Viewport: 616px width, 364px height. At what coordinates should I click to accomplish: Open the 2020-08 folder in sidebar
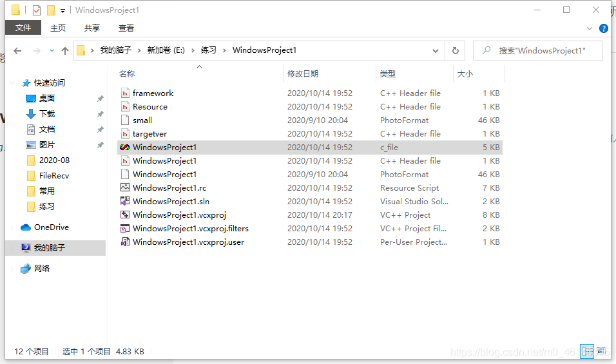coord(54,160)
